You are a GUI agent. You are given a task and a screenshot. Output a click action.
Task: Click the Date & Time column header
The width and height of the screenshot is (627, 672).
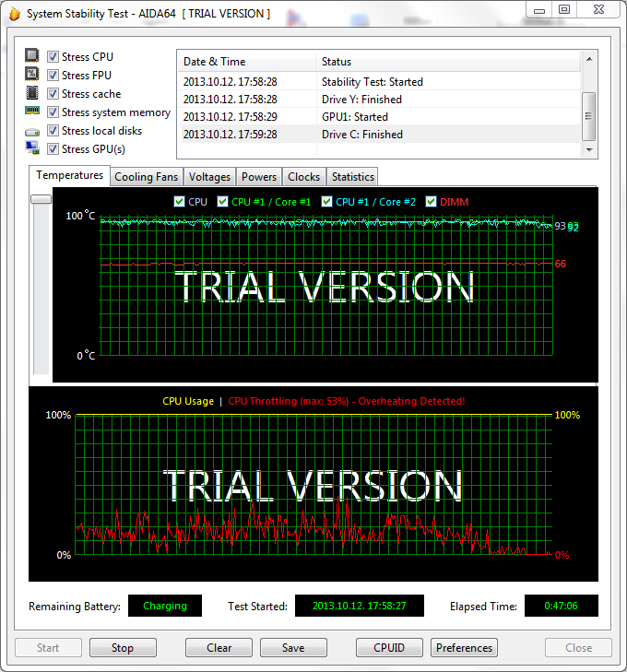click(x=246, y=62)
